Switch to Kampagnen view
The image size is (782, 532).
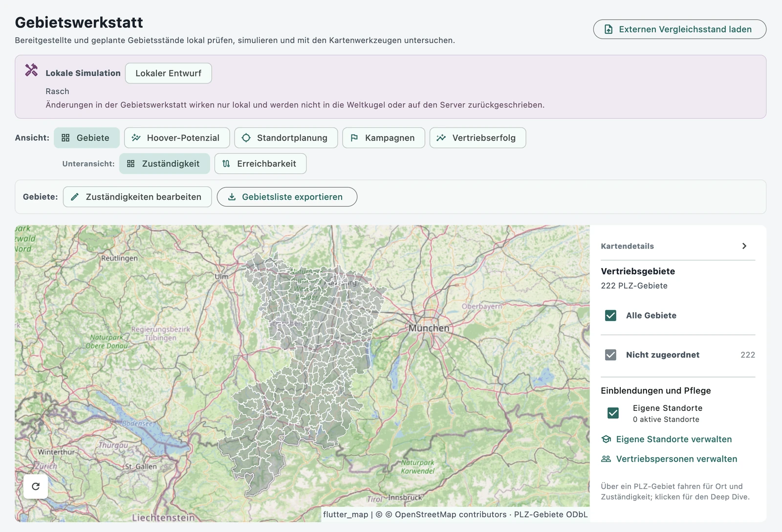click(384, 138)
